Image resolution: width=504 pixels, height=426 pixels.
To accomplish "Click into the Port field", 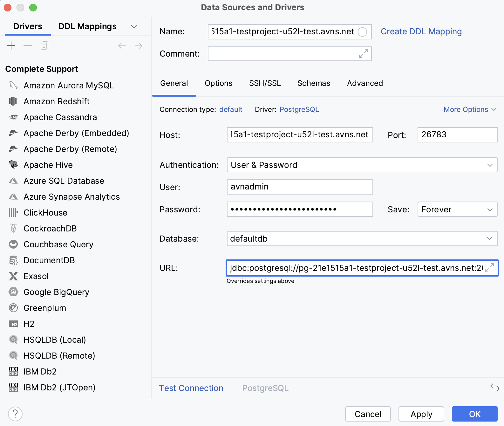I will coord(457,135).
